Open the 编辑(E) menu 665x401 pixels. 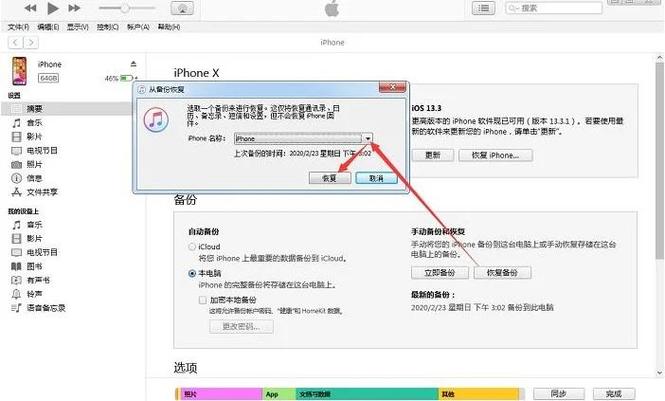coord(48,27)
